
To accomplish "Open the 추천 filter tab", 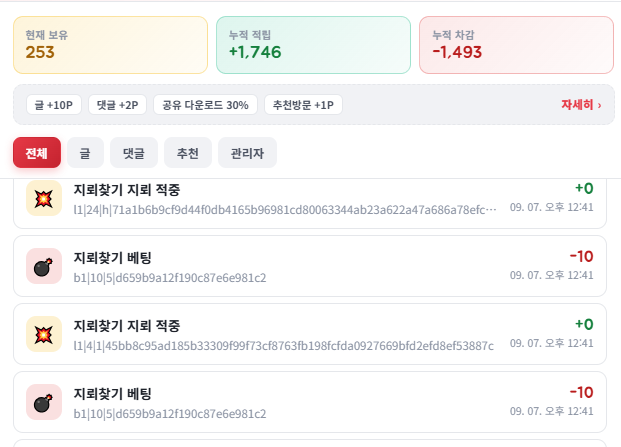I will pos(188,153).
